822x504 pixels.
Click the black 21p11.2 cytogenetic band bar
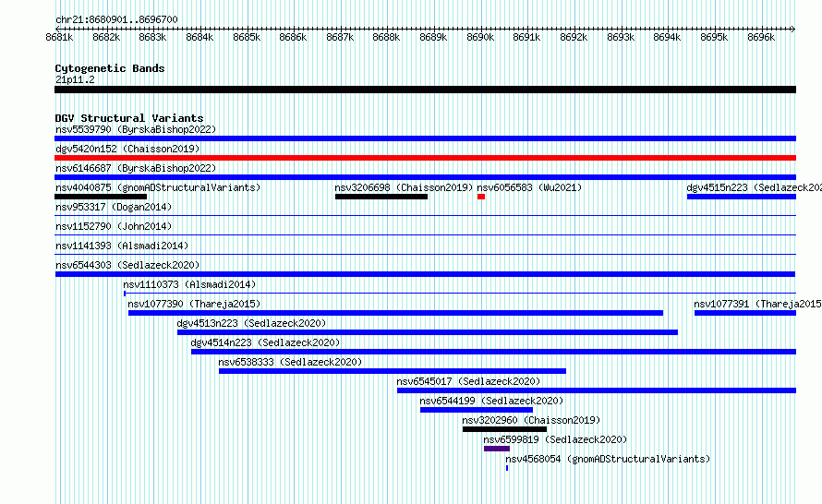click(425, 90)
